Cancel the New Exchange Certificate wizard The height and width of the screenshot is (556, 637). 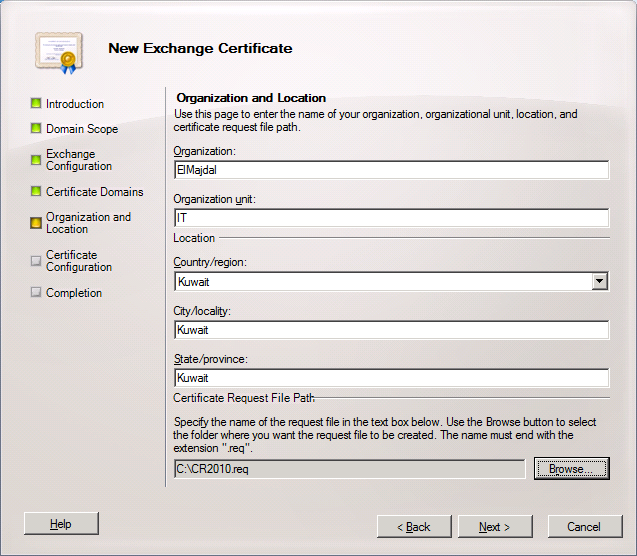(583, 526)
